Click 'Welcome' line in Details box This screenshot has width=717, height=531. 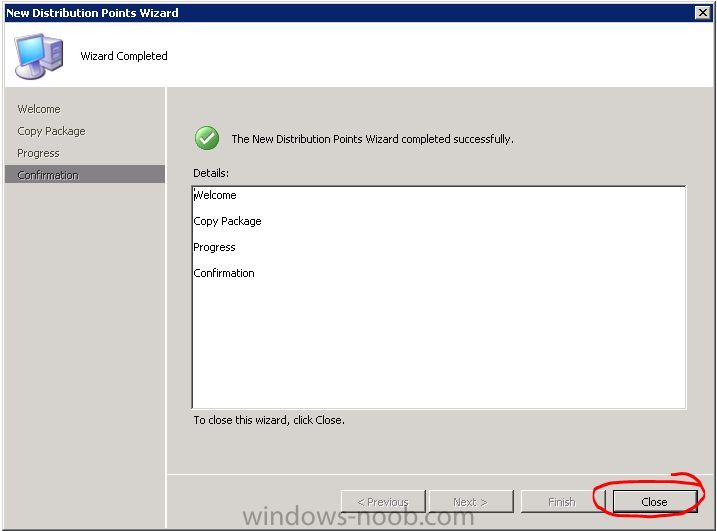(215, 195)
